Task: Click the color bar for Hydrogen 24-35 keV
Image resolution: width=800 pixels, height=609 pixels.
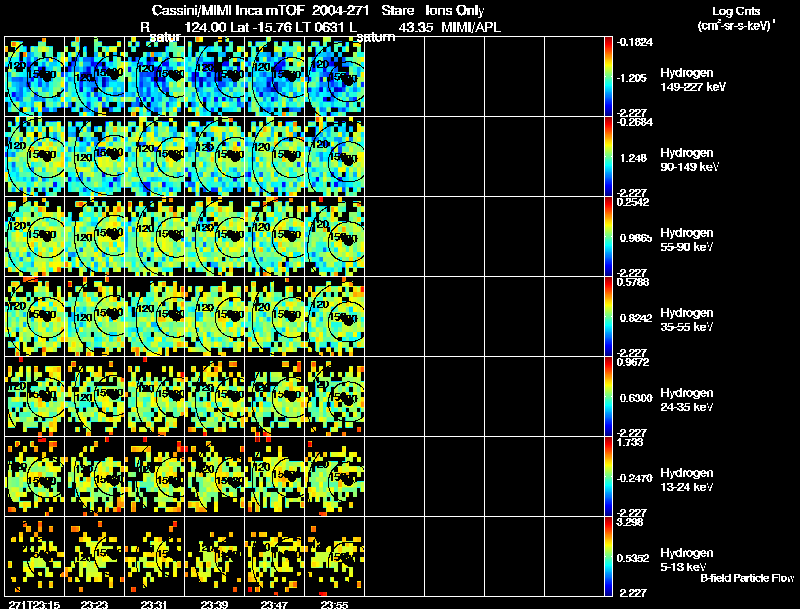Action: [608, 397]
